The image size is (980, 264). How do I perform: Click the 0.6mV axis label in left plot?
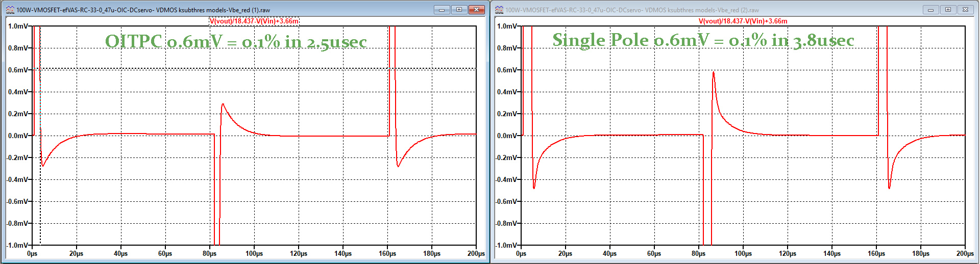click(18, 70)
